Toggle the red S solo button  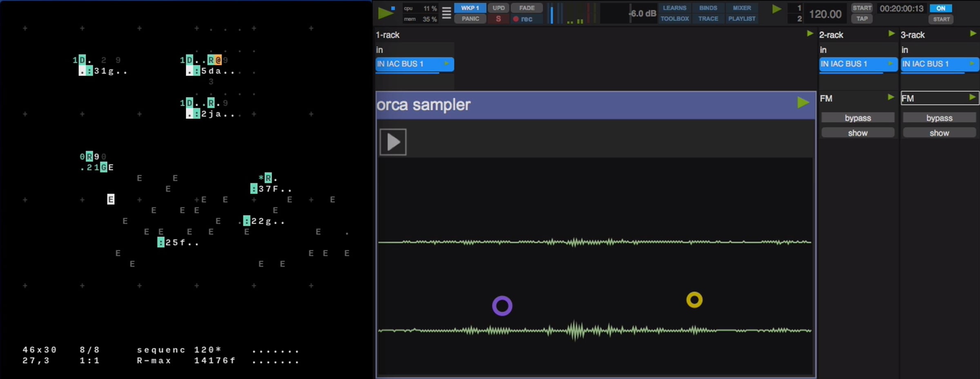[x=498, y=19]
